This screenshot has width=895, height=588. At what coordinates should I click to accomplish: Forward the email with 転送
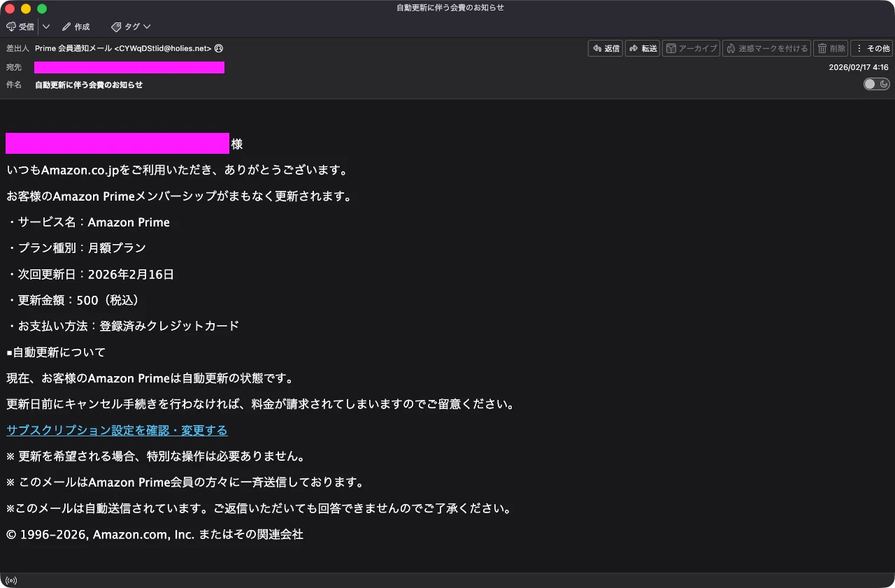tap(643, 48)
